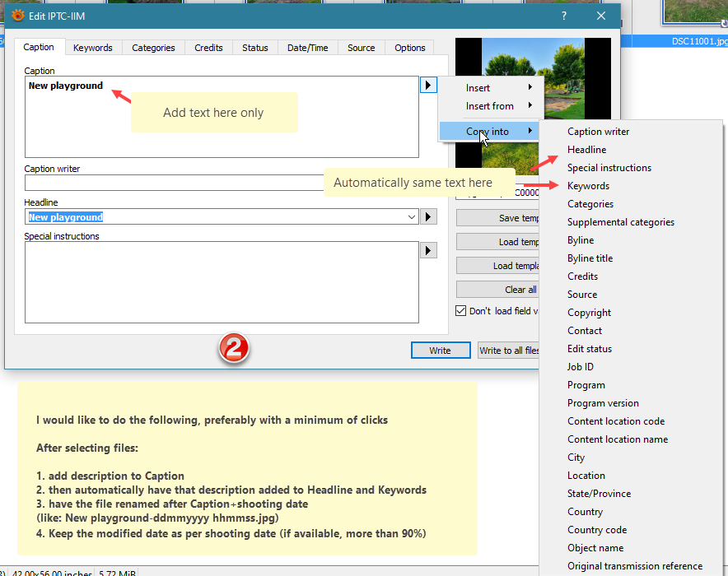Click the XnView app icon in title bar
This screenshot has height=576, width=728.
pos(17,16)
